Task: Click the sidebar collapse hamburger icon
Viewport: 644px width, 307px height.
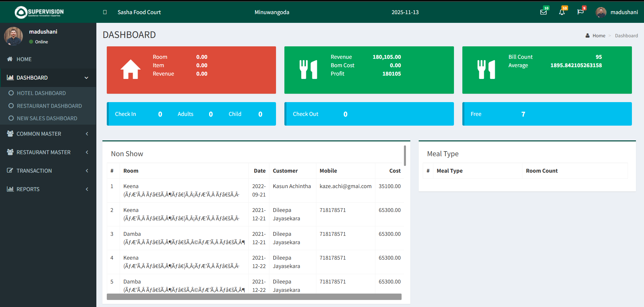Action: (105, 12)
